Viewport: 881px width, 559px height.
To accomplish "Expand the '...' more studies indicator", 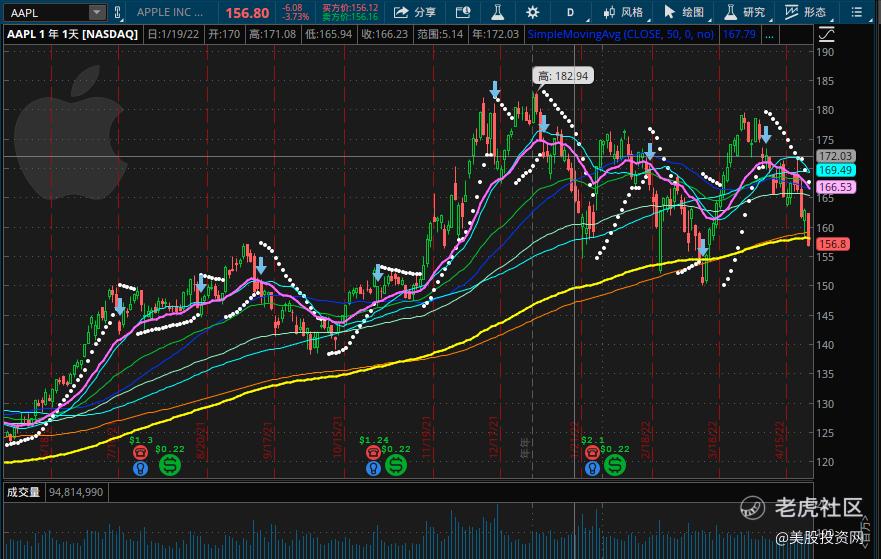I will [x=769, y=34].
